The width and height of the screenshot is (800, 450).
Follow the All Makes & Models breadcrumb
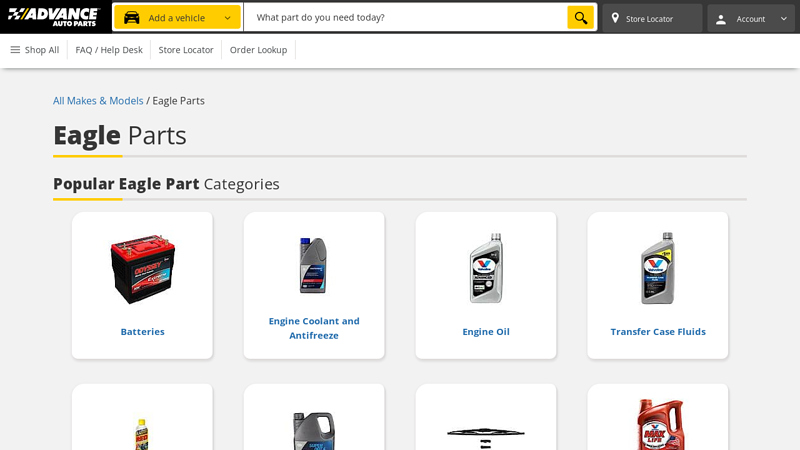[x=98, y=101]
